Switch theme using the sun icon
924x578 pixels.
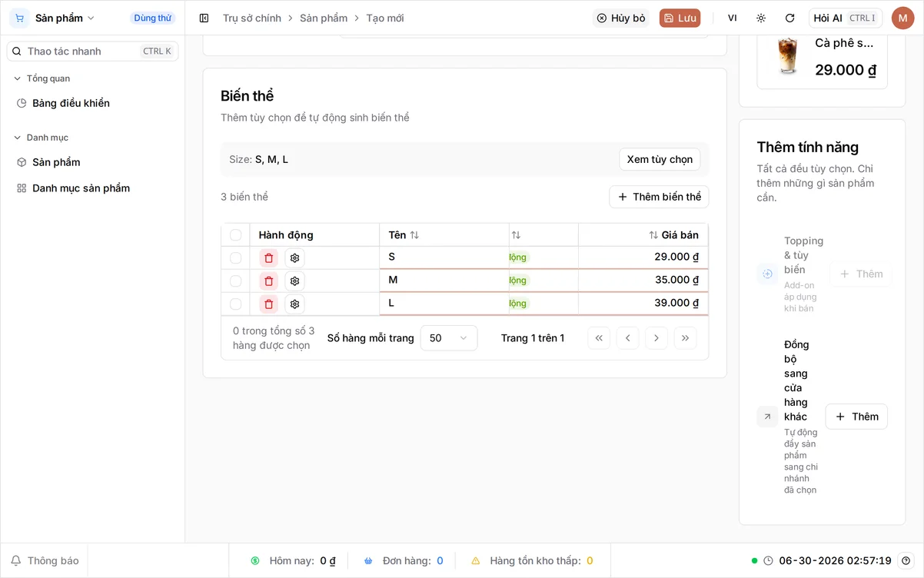pos(761,18)
